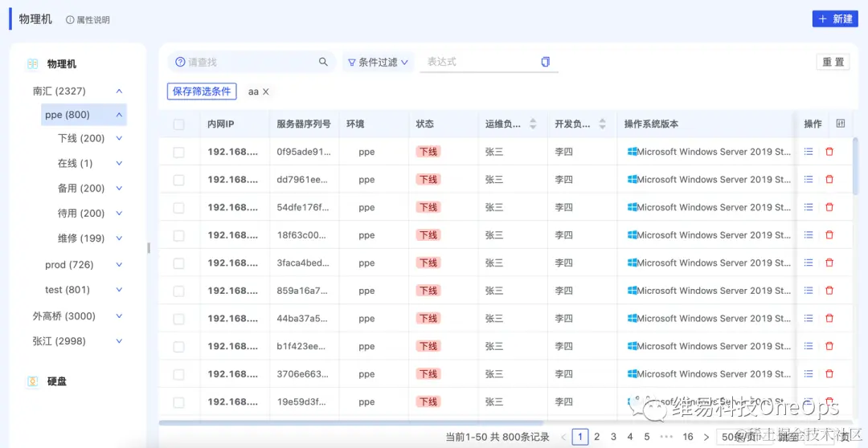Check the row with serial b1f423ee
Image resolution: width=868 pixels, height=448 pixels.
(178, 347)
